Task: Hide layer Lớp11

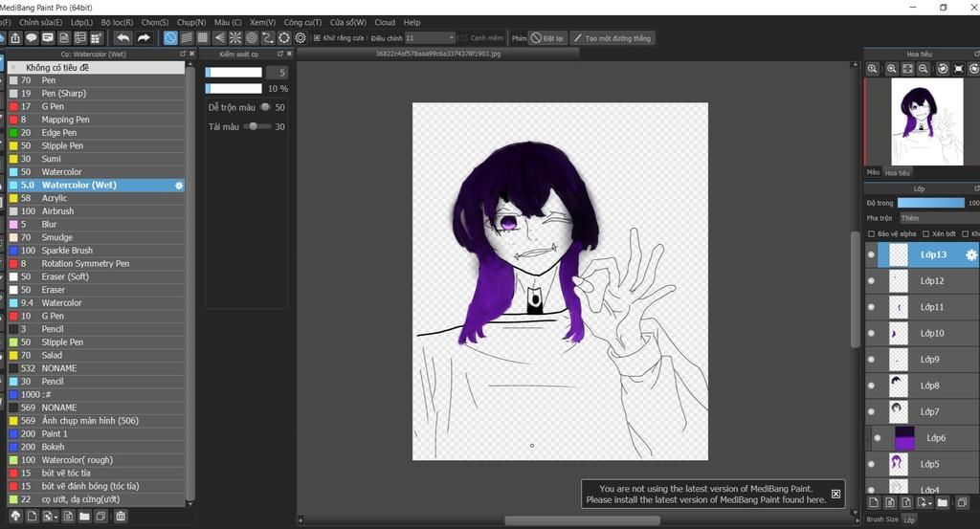Action: click(871, 307)
